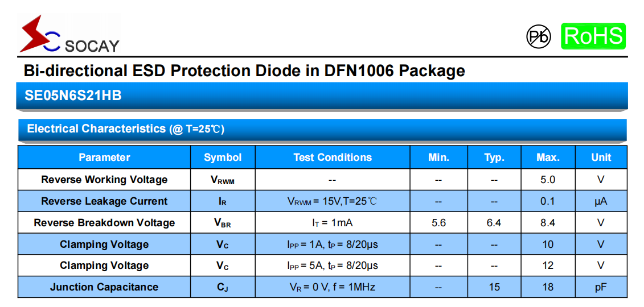The width and height of the screenshot is (644, 307).
Task: Click the Unit column header
Action: click(601, 157)
